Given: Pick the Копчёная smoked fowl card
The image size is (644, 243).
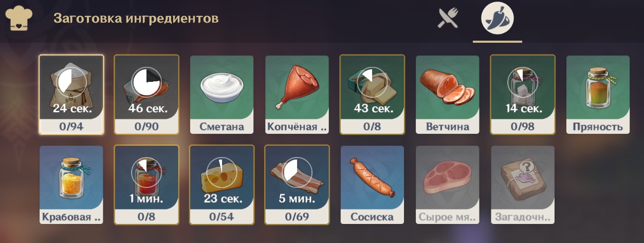Looking at the screenshot, I should click(297, 95).
